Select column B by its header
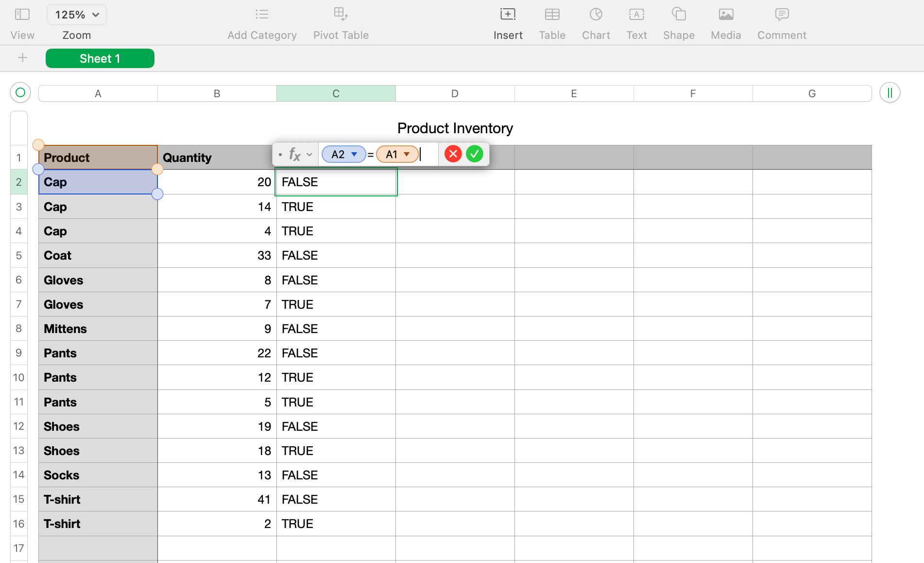The image size is (924, 563). tap(217, 93)
